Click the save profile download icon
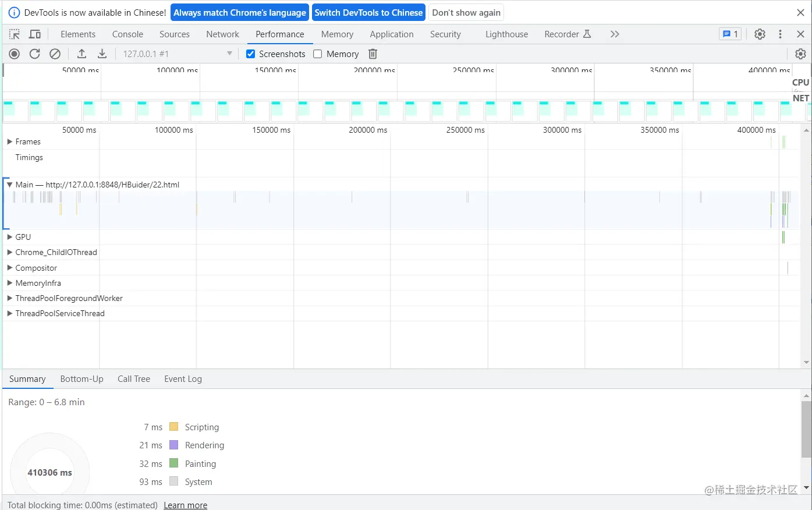The width and height of the screenshot is (812, 510). click(102, 54)
